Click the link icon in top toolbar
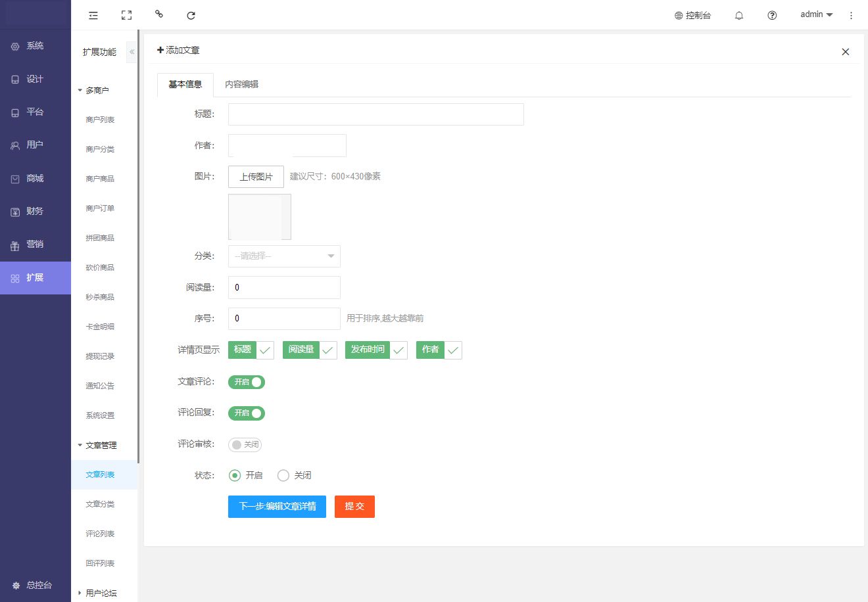 click(x=159, y=14)
